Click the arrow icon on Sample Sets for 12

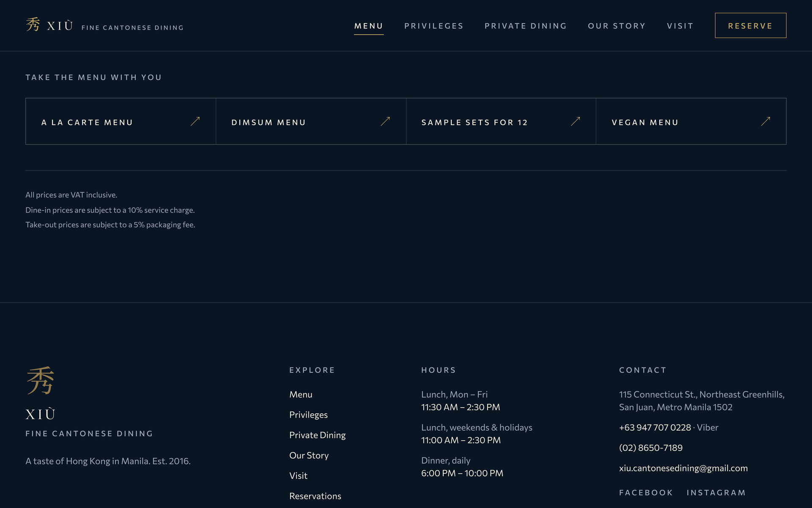[x=576, y=121]
